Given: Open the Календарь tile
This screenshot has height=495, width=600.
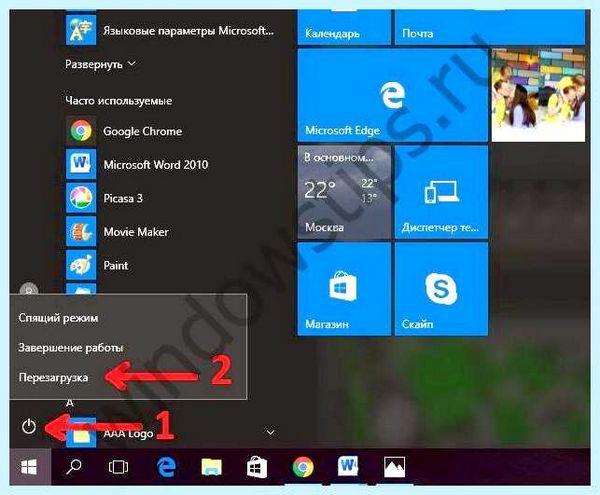Looking at the screenshot, I should tap(344, 28).
